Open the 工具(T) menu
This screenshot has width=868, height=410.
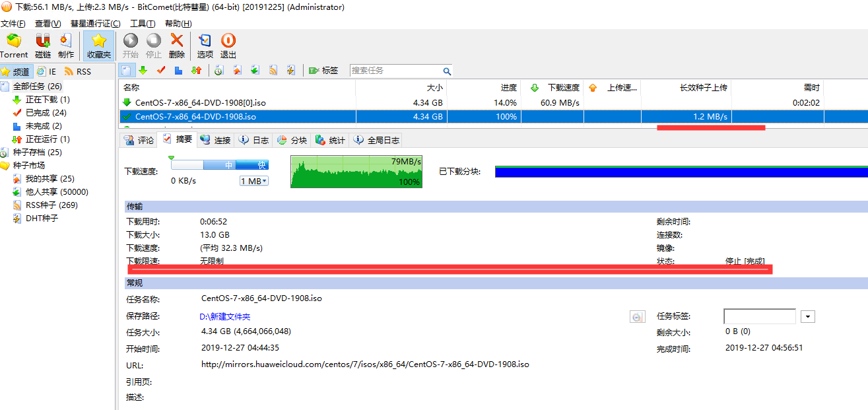tap(143, 24)
